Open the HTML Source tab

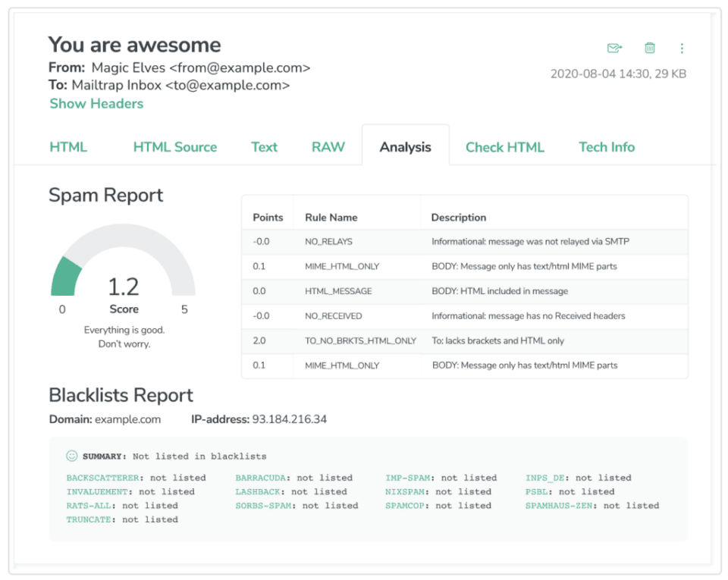[x=175, y=147]
